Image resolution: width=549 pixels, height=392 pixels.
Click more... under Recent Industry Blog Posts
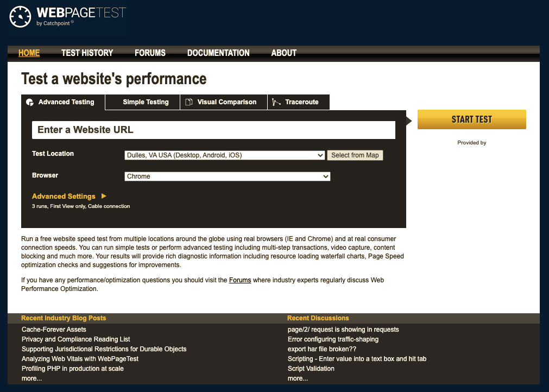pos(32,378)
